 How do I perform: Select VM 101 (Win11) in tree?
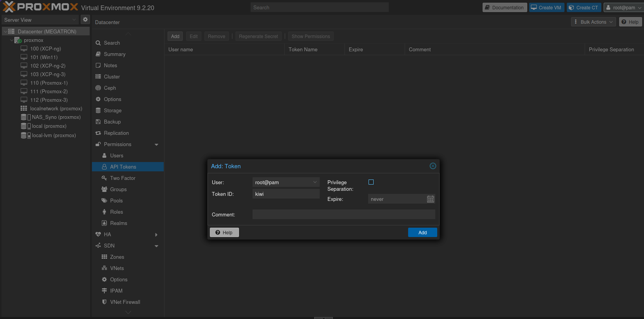coord(44,57)
